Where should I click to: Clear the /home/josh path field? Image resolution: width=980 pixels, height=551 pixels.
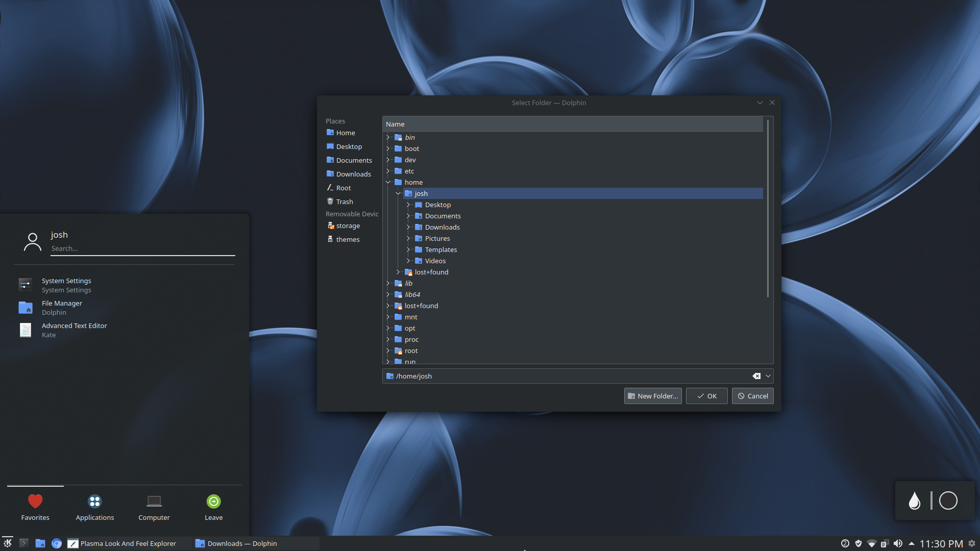pyautogui.click(x=756, y=376)
